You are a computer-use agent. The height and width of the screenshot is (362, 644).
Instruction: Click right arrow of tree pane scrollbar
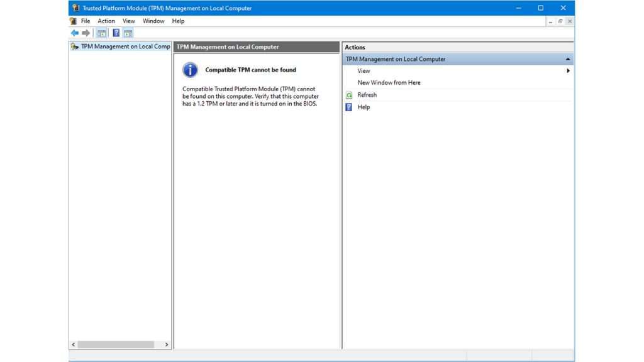click(166, 345)
